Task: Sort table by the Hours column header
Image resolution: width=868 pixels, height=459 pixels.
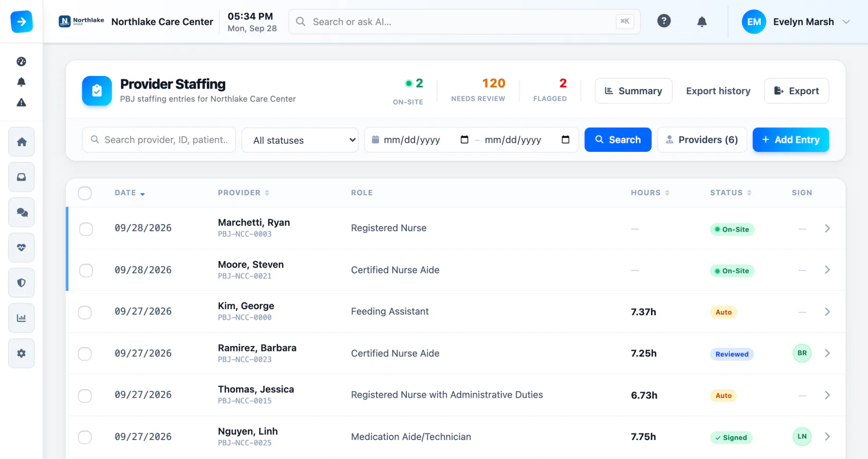Action: (650, 193)
